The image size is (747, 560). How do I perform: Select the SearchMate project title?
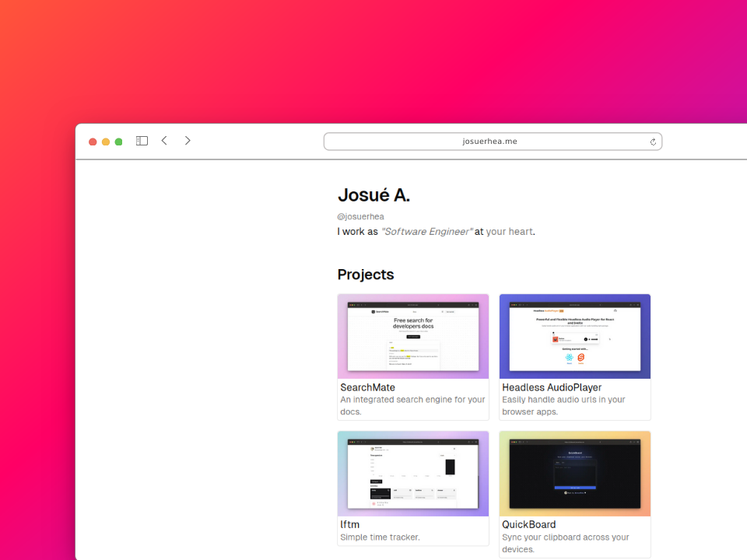click(367, 387)
